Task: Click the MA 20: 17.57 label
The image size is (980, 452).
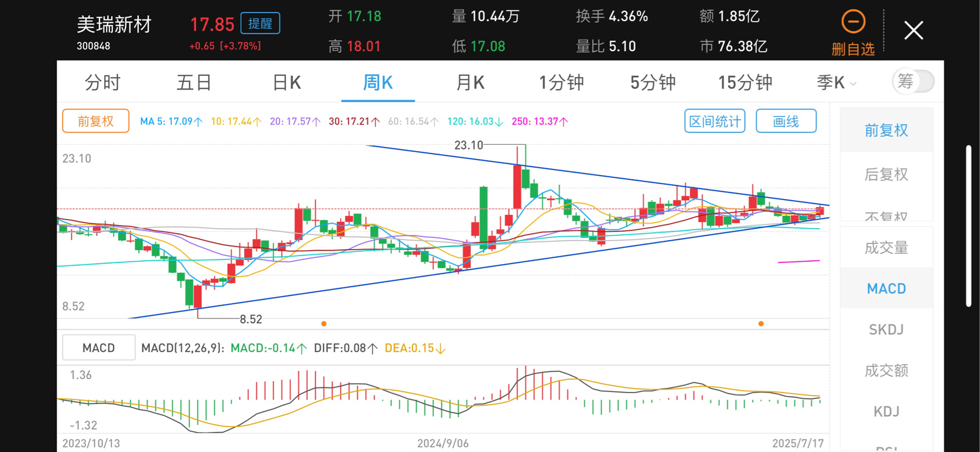Action: 295,122
